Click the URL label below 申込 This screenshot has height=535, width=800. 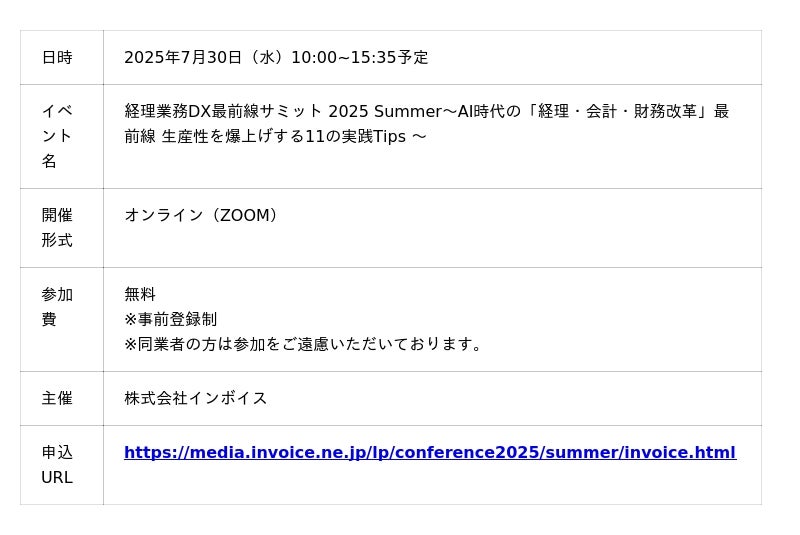click(57, 477)
